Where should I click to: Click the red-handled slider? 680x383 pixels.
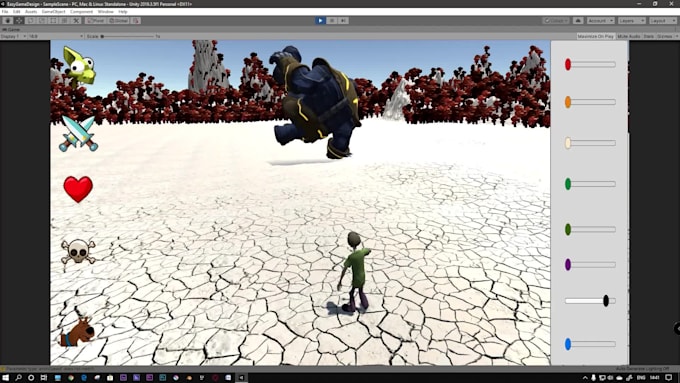(x=590, y=65)
